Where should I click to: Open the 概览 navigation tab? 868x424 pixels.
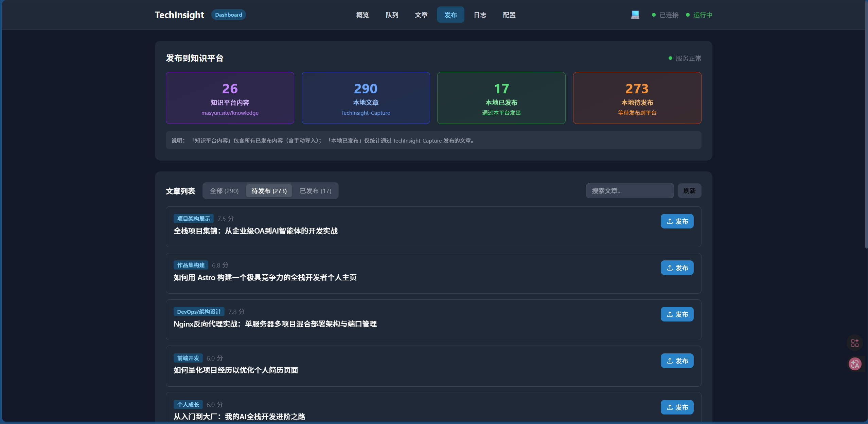click(362, 15)
